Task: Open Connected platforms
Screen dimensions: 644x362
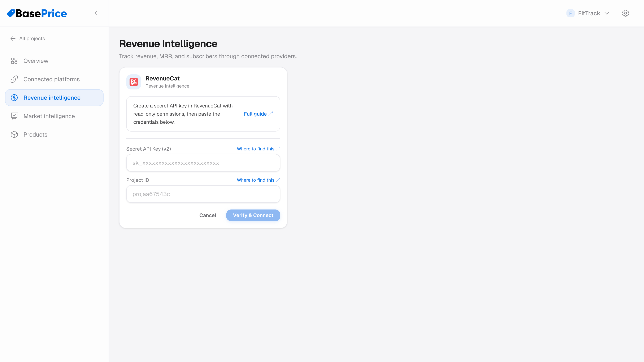Action: [54, 79]
